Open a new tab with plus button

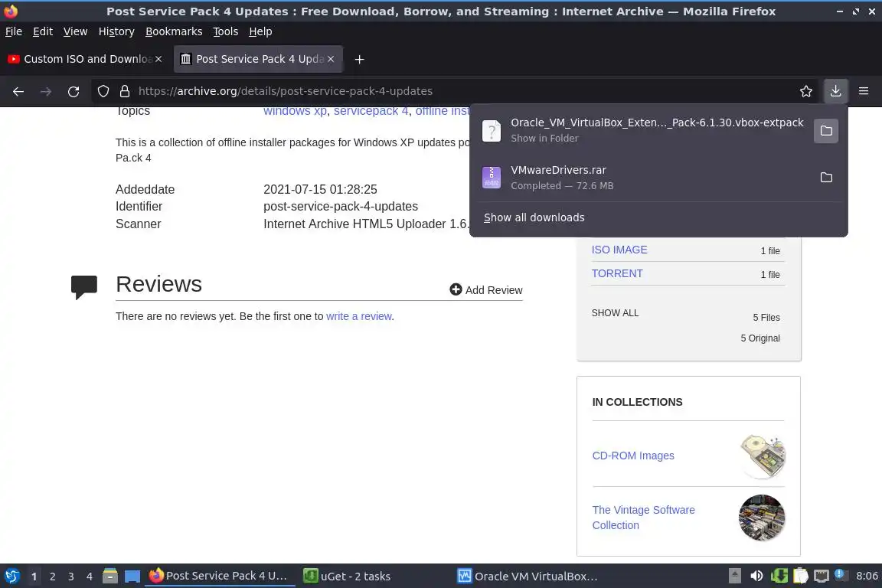[359, 59]
